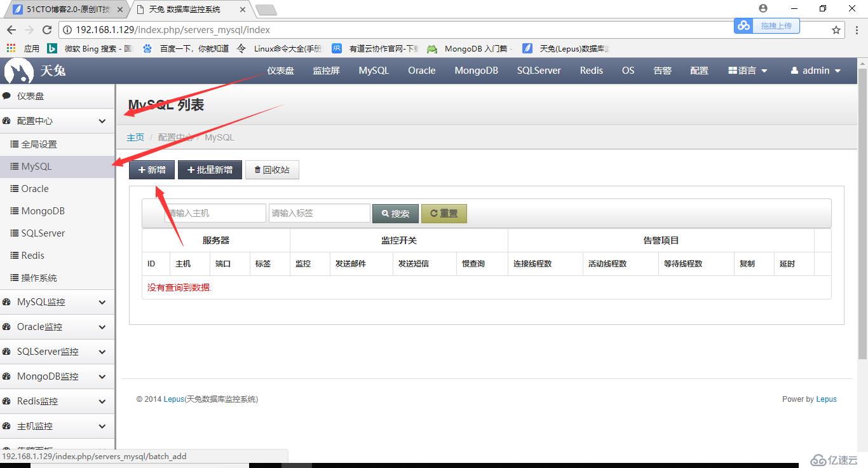Screen dimensions: 868x468
Task: Open MongoDB tutorial bookmark
Action: pos(470,48)
